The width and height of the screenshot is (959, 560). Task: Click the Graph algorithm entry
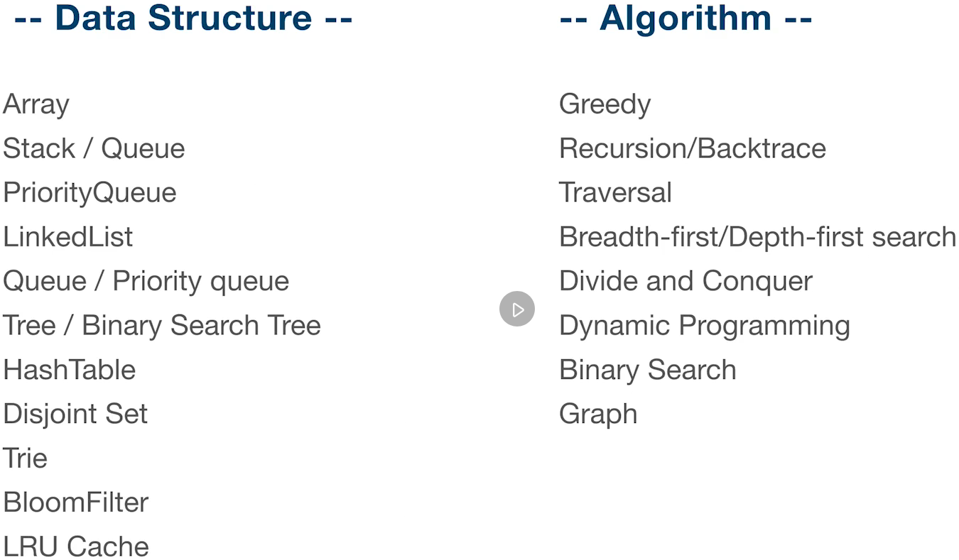(598, 414)
